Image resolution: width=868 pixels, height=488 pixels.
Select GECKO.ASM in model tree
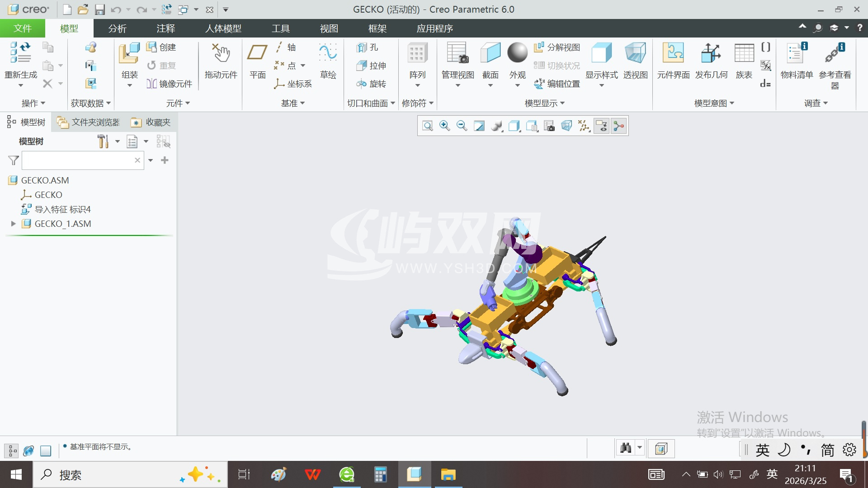coord(45,180)
